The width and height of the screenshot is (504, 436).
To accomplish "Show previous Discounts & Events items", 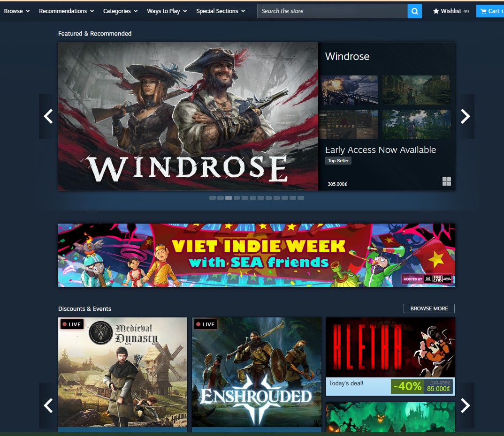I will [48, 405].
